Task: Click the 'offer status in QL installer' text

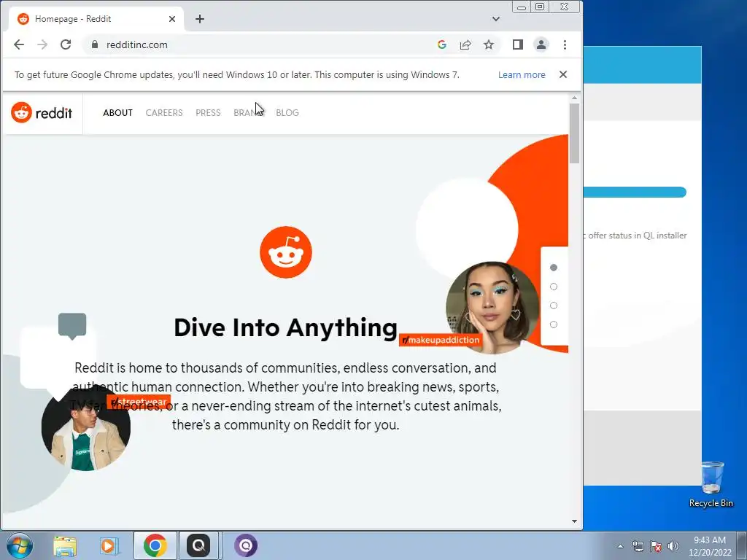Action: point(637,236)
